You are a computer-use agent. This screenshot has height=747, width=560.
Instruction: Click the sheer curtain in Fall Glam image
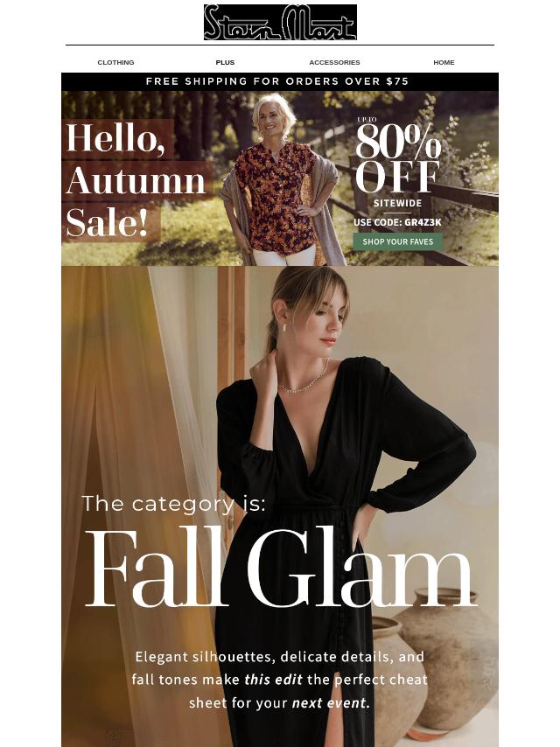pos(138,477)
